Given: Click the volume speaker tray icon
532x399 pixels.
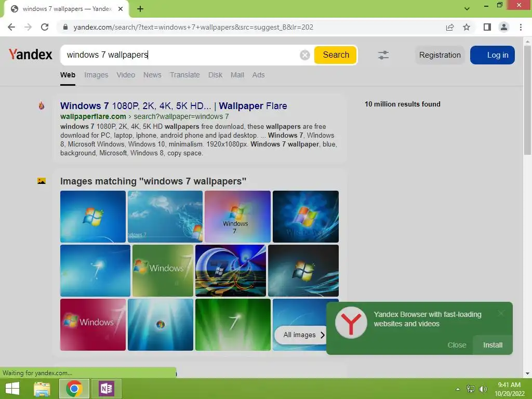Looking at the screenshot, I should 483,389.
